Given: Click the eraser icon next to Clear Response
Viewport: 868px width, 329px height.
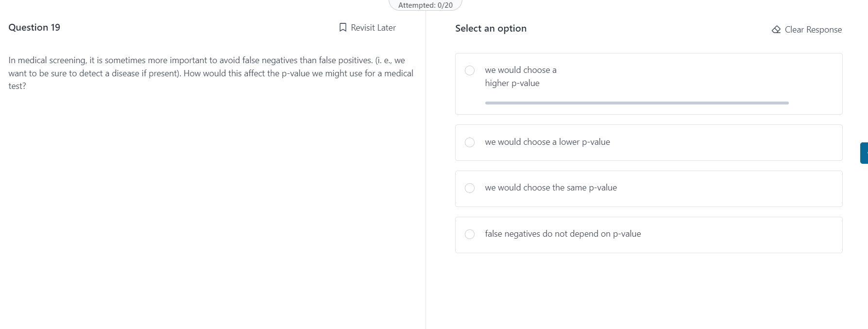Looking at the screenshot, I should point(776,29).
